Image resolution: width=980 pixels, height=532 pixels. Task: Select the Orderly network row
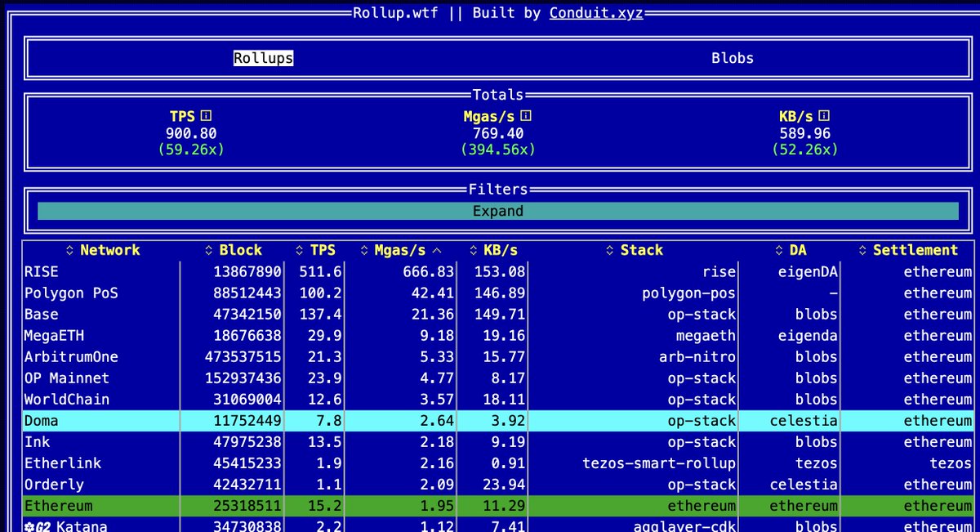click(498, 485)
